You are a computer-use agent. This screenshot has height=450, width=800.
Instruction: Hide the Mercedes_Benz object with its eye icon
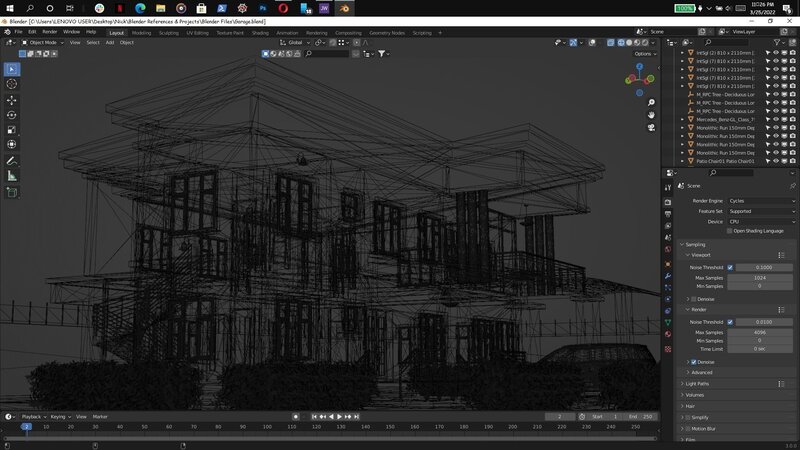click(x=775, y=119)
